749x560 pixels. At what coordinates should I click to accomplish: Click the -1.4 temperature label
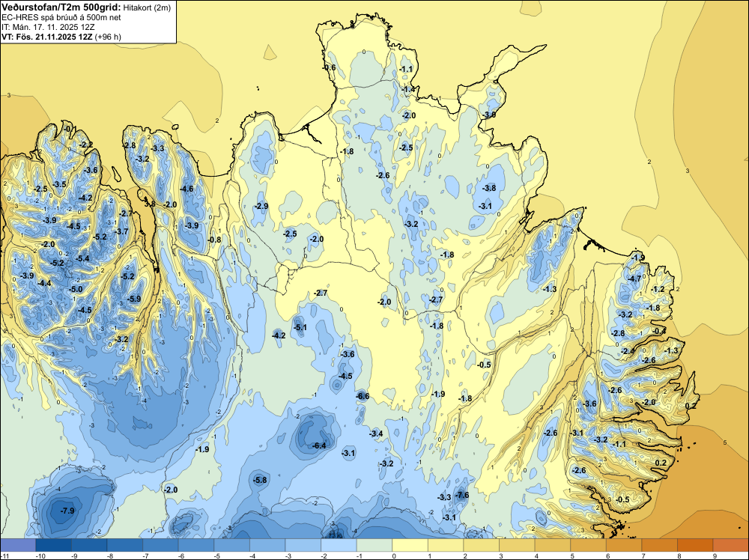click(409, 89)
